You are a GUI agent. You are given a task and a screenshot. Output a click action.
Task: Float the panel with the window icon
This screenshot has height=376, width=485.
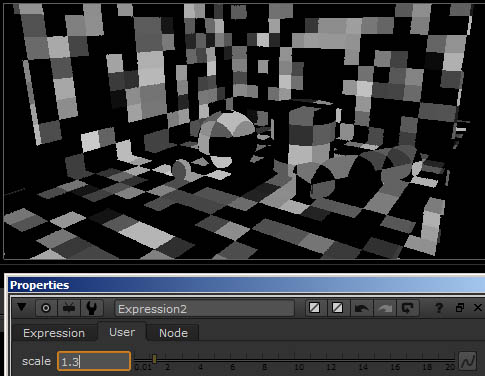tap(460, 308)
